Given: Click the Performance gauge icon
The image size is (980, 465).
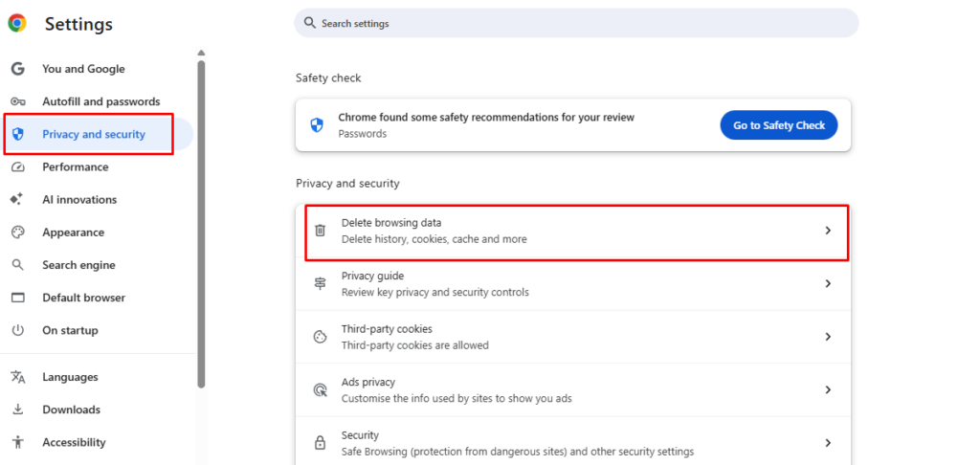Looking at the screenshot, I should (17, 167).
